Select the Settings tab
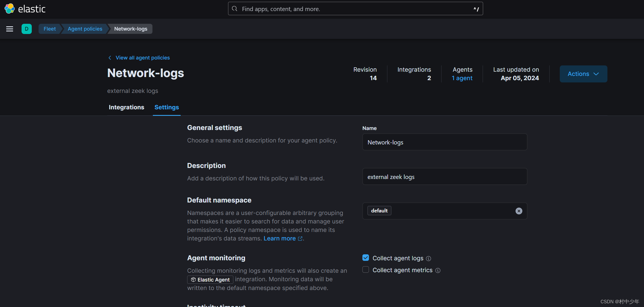644x307 pixels. click(167, 107)
